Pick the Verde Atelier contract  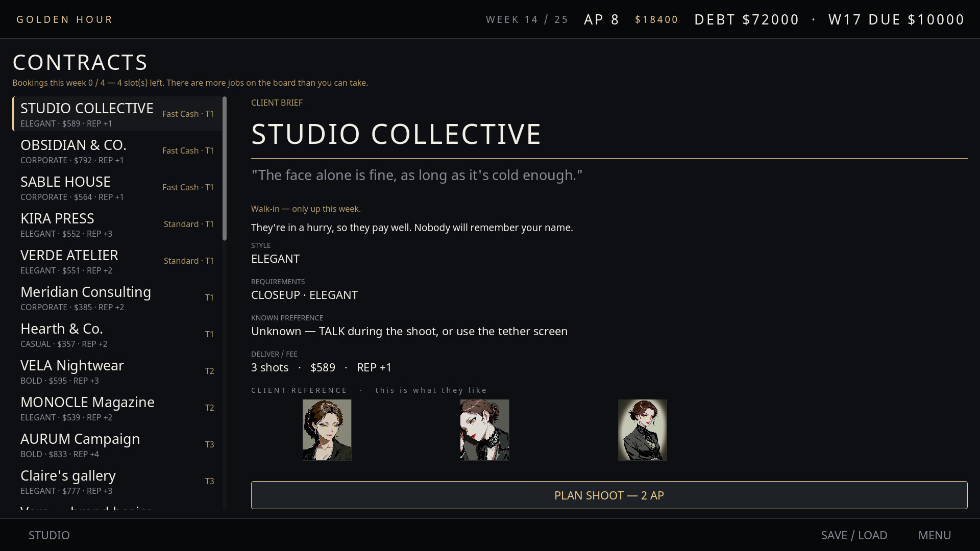click(117, 261)
